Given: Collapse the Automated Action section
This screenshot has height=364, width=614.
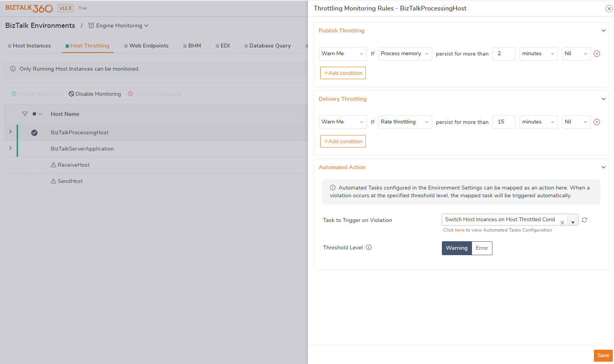Looking at the screenshot, I should click(x=604, y=167).
